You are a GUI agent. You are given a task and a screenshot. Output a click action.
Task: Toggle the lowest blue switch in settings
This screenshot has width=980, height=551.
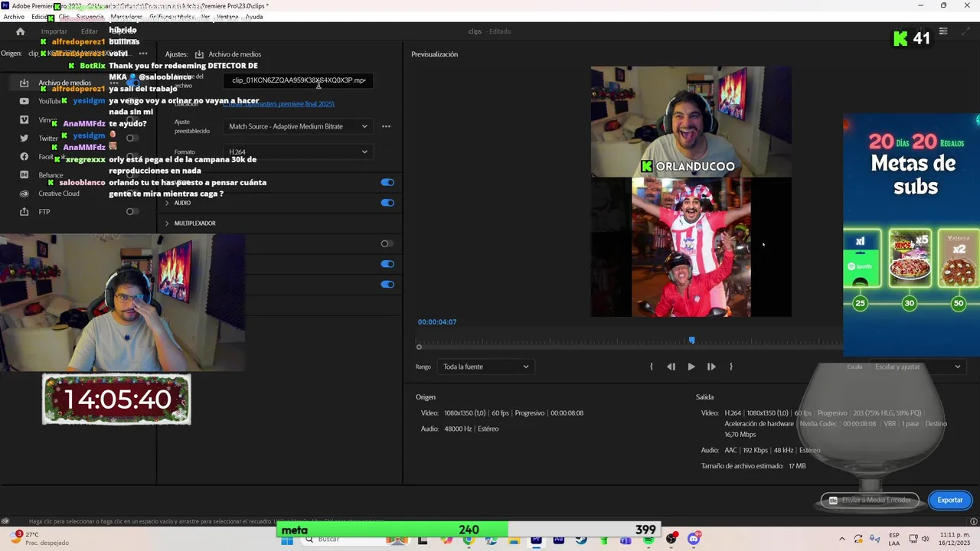tap(387, 285)
